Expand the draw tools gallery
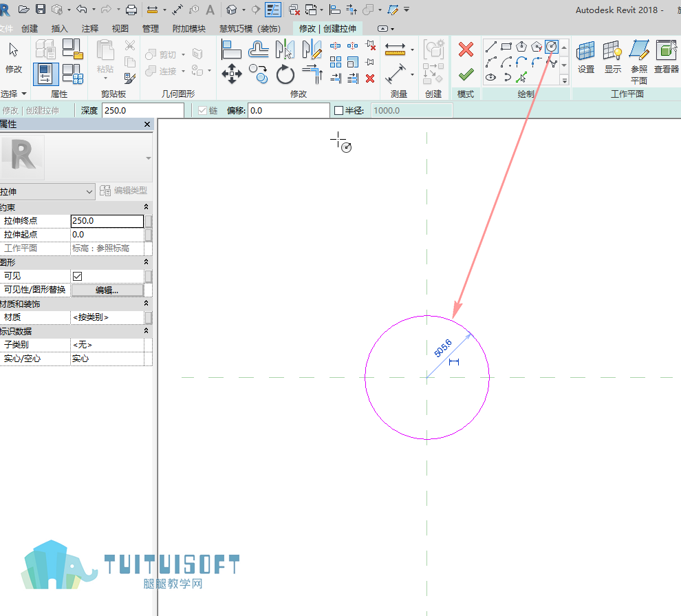This screenshot has height=616, width=681. 564,81
